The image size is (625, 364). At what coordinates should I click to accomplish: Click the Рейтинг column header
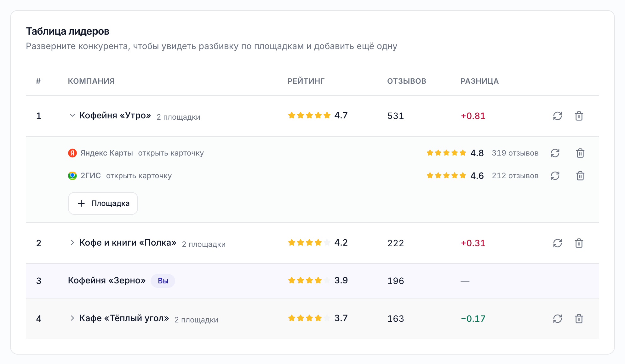tap(306, 81)
